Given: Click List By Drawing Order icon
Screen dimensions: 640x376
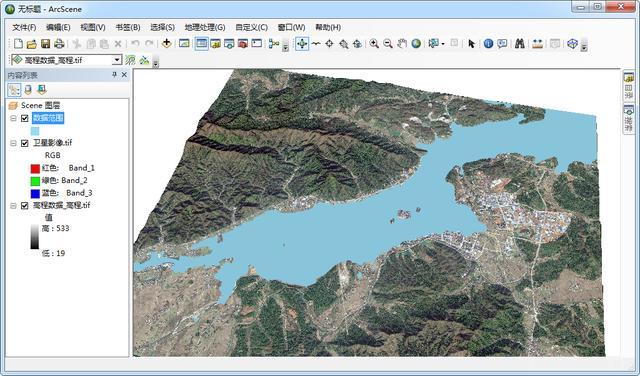Looking at the screenshot, I should pyautogui.click(x=14, y=89).
